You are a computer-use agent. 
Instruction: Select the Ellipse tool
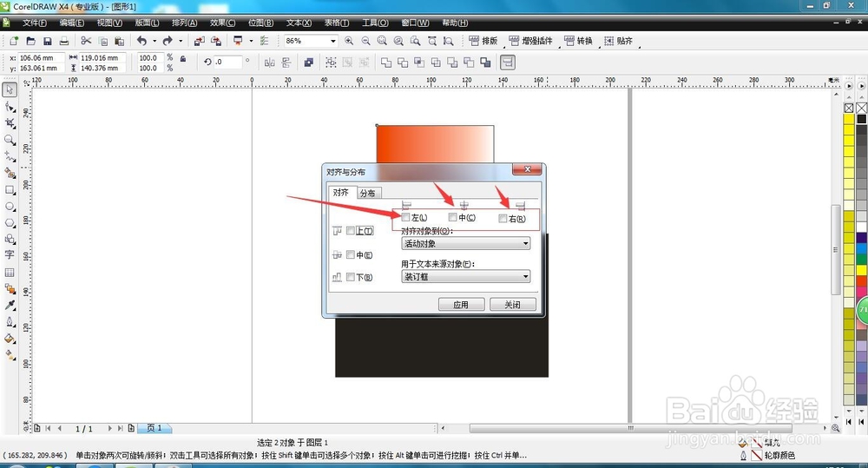(10, 206)
